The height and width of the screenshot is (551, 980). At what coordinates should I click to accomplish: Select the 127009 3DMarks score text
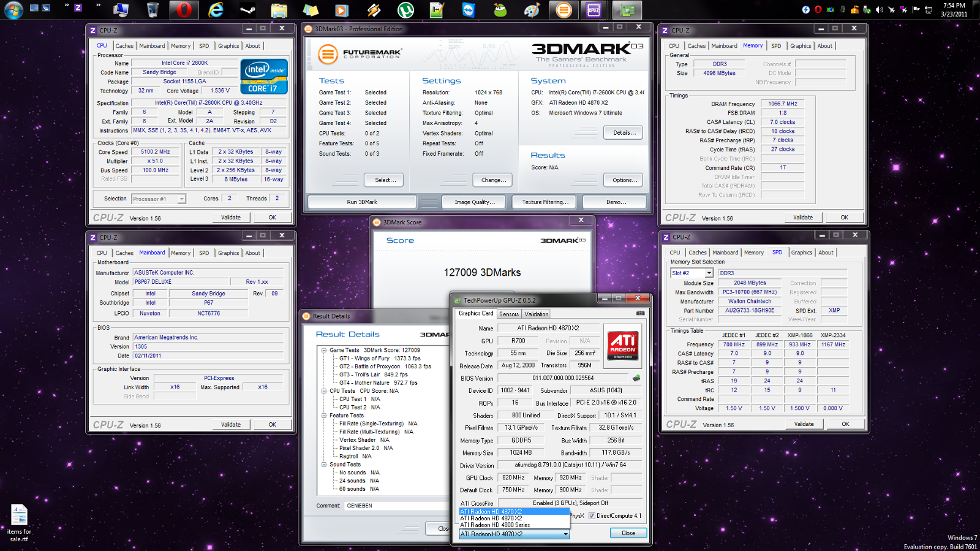click(482, 273)
